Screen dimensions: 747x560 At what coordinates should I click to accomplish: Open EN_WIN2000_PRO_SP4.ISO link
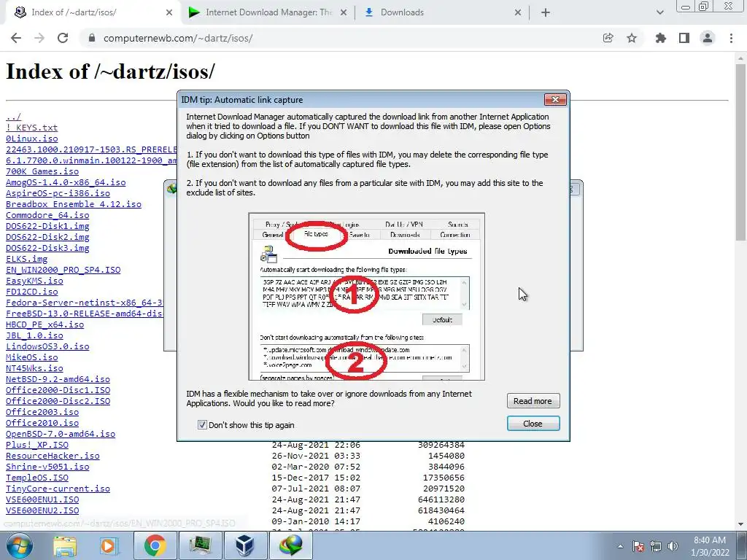click(63, 270)
